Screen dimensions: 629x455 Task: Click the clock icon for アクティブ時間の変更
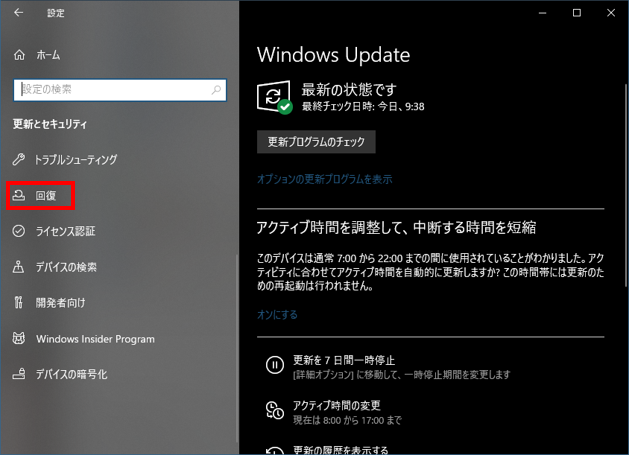[275, 410]
